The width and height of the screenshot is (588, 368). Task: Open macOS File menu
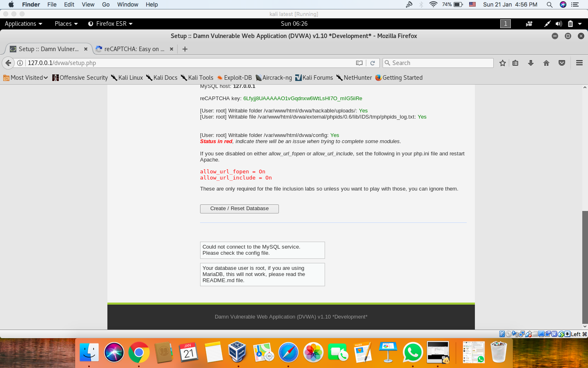[52, 4]
